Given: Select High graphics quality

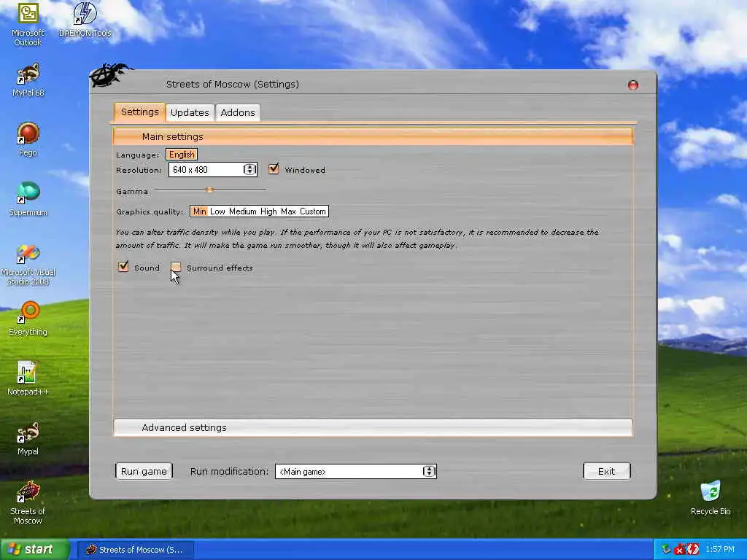Looking at the screenshot, I should point(268,211).
